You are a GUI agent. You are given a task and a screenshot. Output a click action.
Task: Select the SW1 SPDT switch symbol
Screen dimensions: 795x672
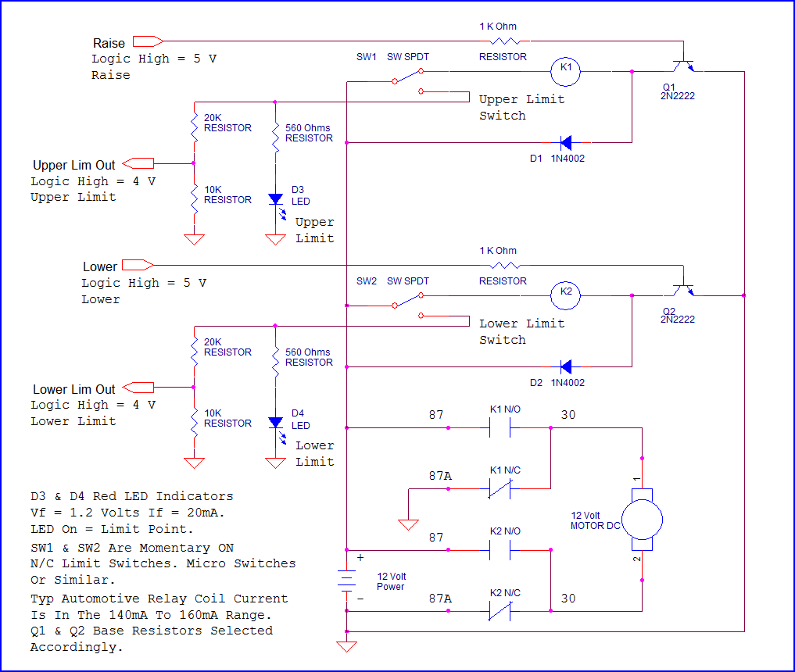point(409,81)
